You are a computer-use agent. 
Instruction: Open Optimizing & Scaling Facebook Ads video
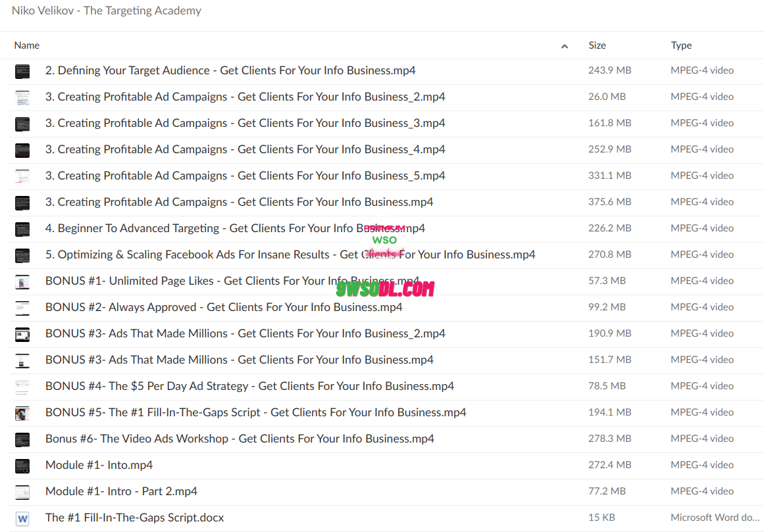point(290,254)
